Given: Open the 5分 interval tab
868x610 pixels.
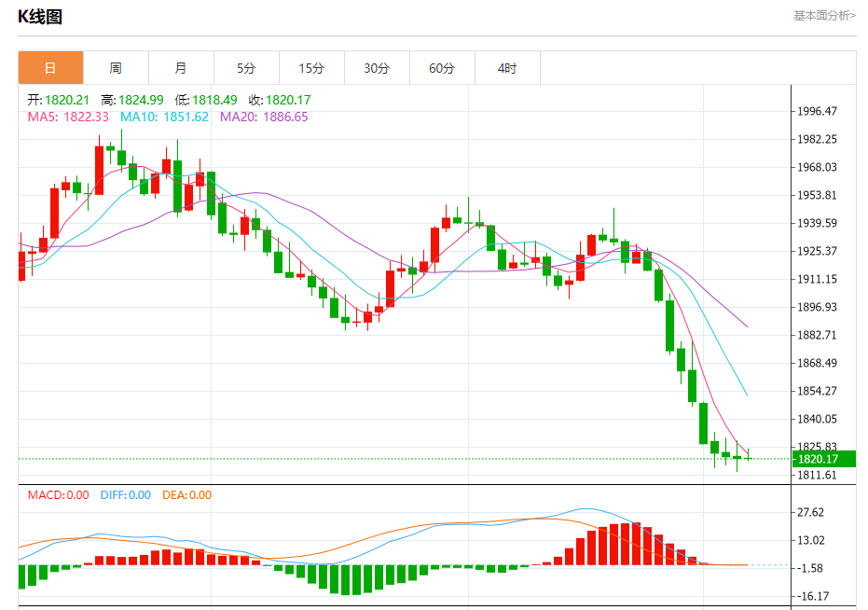Looking at the screenshot, I should tap(246, 67).
